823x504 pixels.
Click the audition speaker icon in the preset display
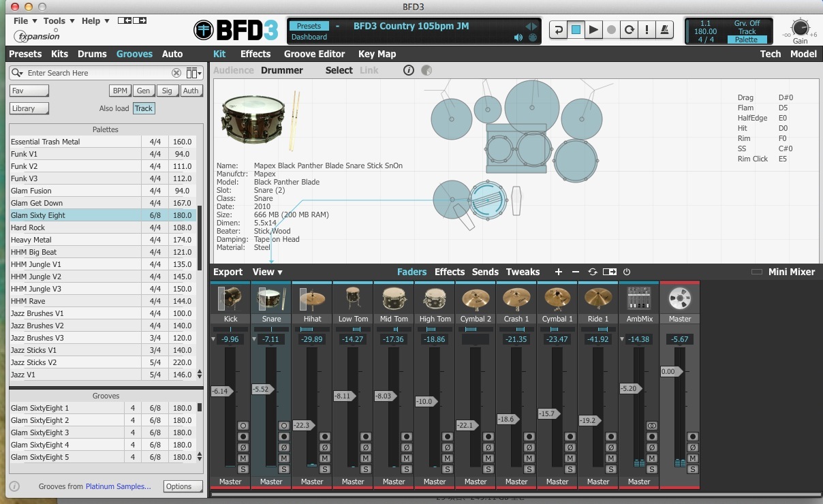tap(518, 37)
